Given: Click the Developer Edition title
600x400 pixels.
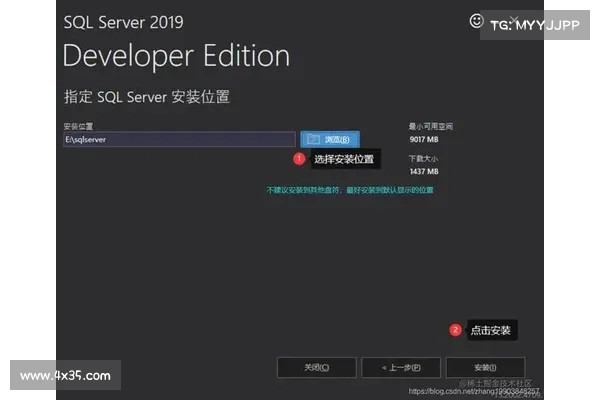Looking at the screenshot, I should [x=176, y=56].
